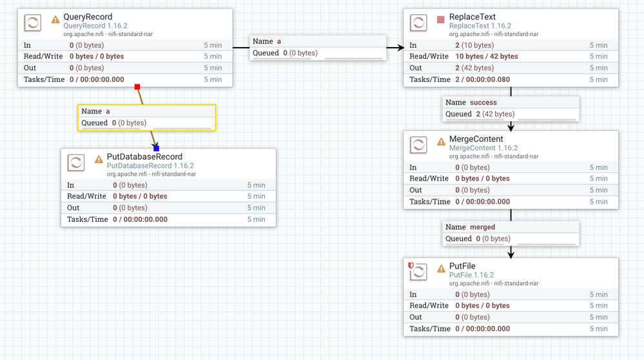The image size is (644, 360).
Task: Select the highlighted yellow connection named a
Action: [146, 118]
